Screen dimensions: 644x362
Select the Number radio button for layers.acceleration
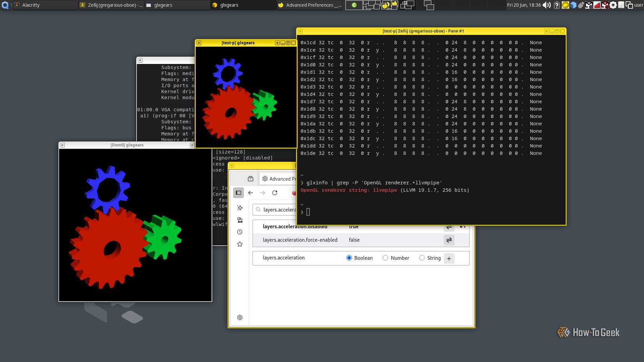coord(385,258)
